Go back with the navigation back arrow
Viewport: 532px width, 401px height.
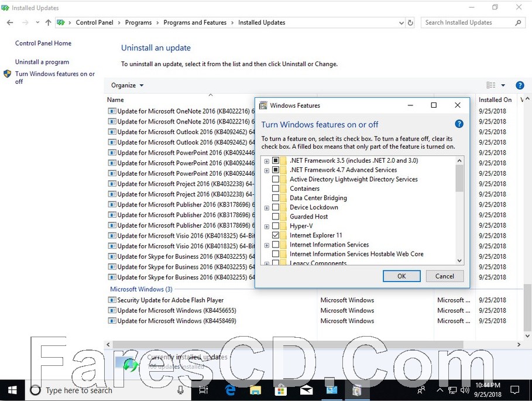coord(10,22)
